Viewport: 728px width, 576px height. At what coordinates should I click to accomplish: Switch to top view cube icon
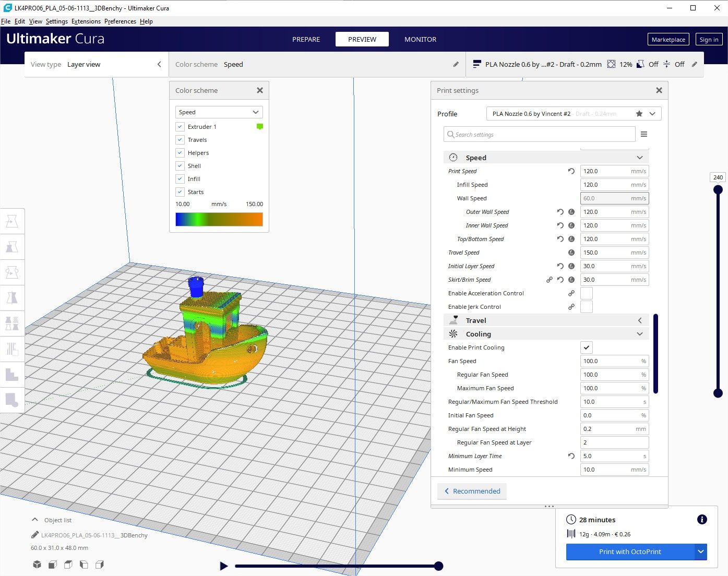(68, 565)
